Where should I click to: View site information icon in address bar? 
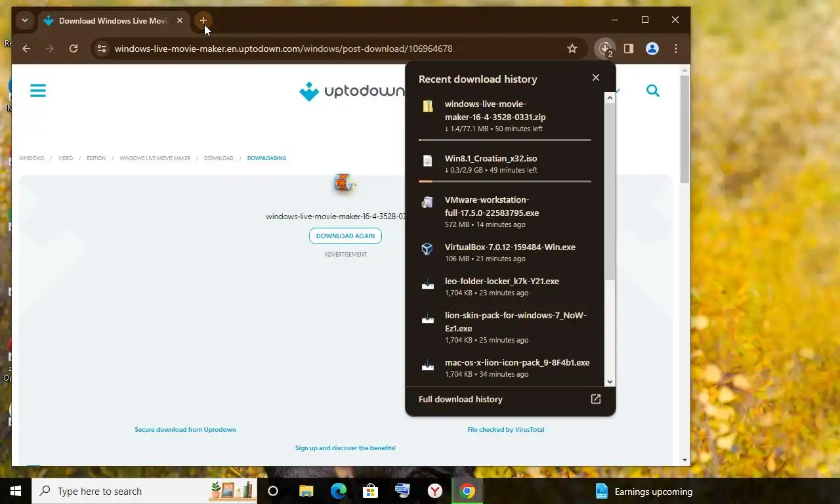click(101, 49)
